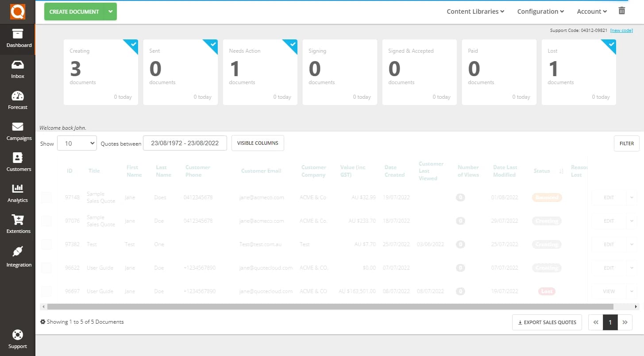Expand the Create Document dropdown arrow

[111, 11]
